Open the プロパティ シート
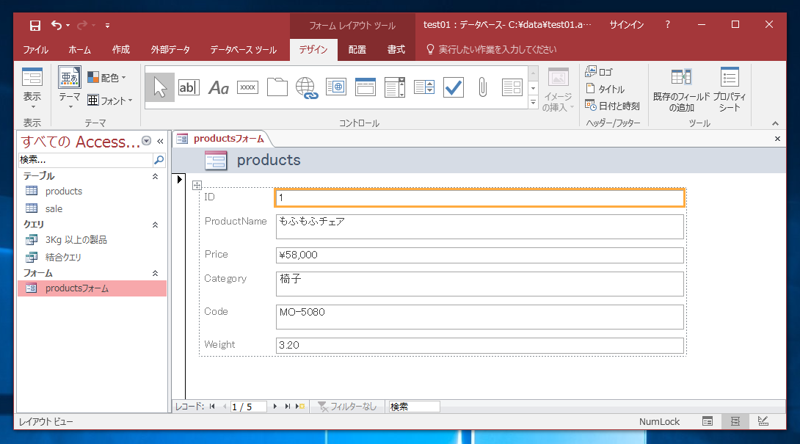 point(730,89)
